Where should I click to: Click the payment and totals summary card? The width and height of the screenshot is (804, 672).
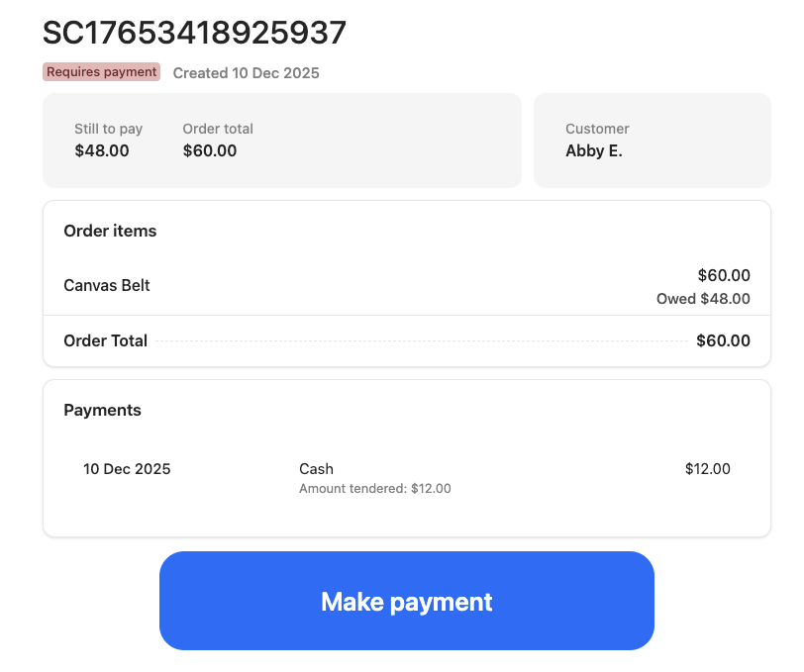[x=281, y=140]
